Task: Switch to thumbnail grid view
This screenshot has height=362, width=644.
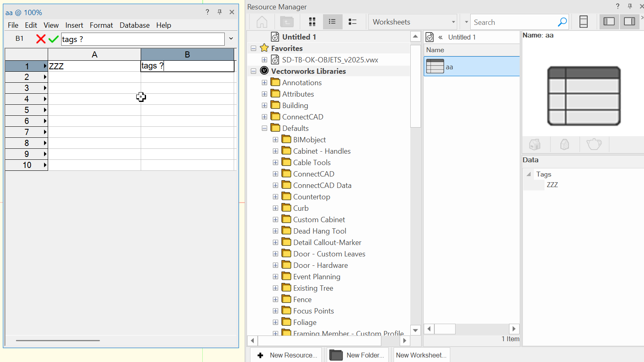Action: coord(312,22)
